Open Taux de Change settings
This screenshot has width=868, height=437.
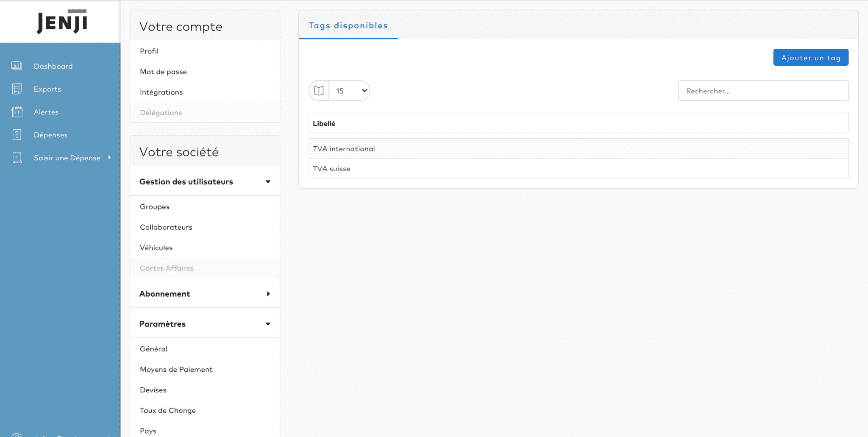[168, 410]
